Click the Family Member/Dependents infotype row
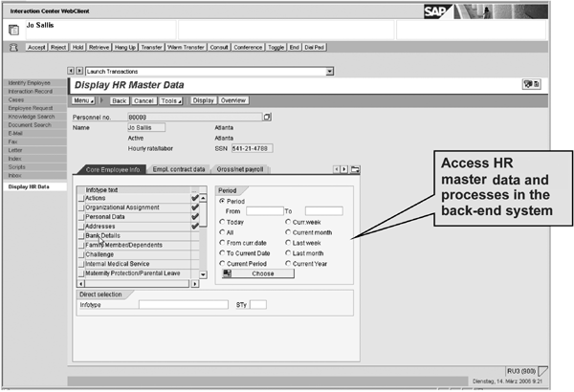 [139, 245]
